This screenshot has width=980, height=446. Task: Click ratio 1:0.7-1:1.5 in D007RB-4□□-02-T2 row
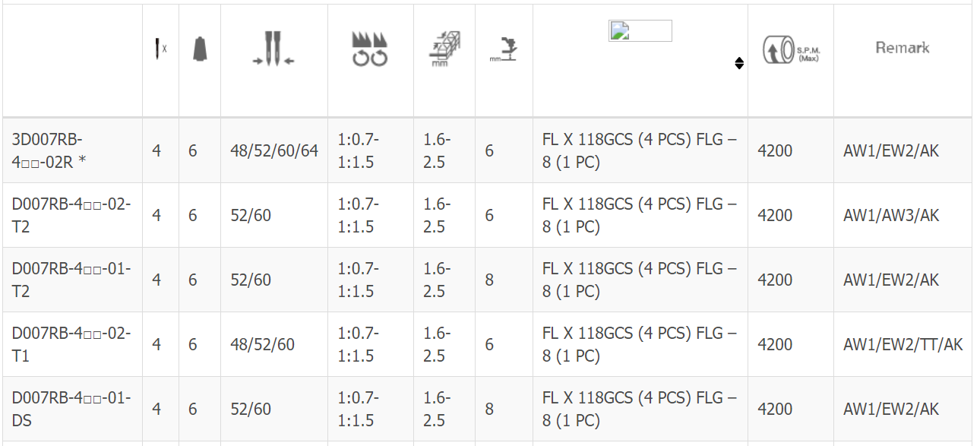click(x=359, y=215)
